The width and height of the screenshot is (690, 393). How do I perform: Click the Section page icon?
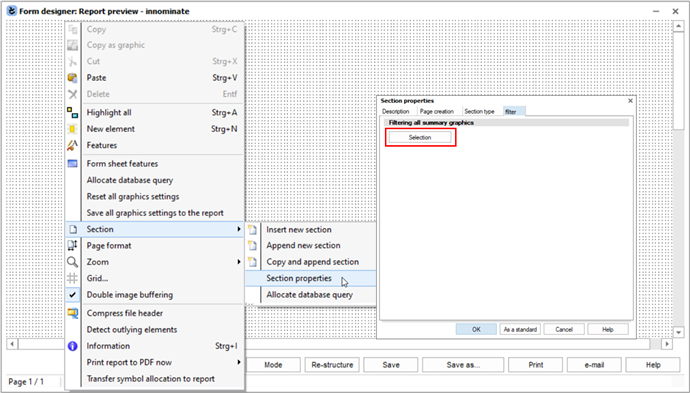pyautogui.click(x=73, y=229)
